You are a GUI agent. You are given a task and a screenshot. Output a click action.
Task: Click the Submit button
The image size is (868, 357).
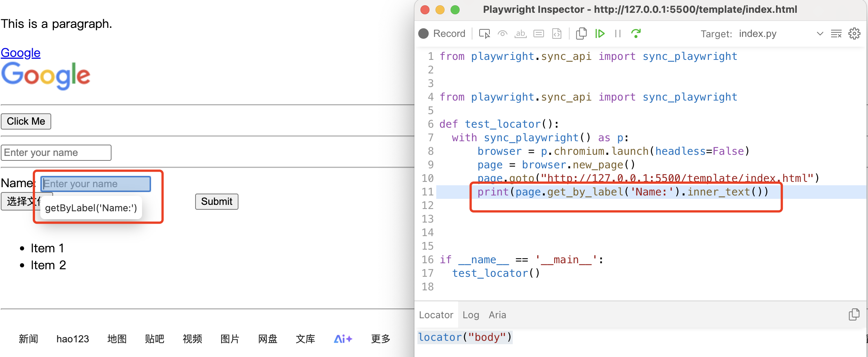point(217,201)
